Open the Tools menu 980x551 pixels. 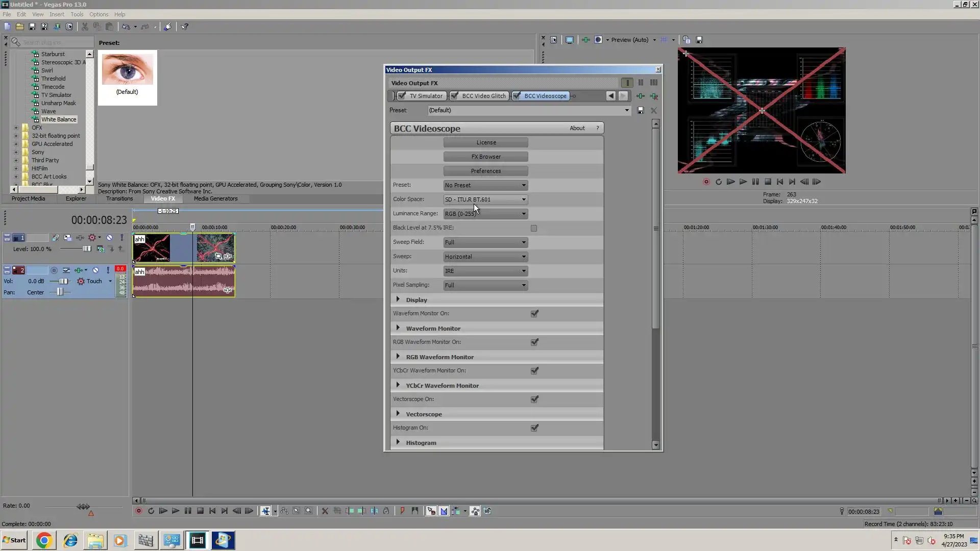(x=77, y=14)
